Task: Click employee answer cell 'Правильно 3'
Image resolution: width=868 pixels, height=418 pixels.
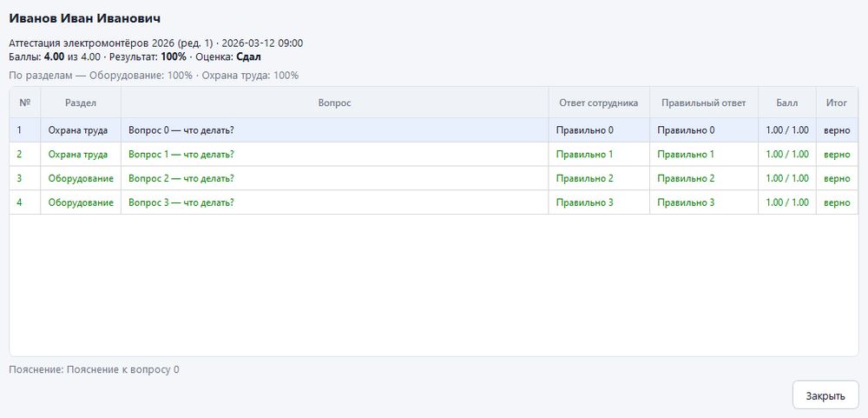Action: (598, 202)
